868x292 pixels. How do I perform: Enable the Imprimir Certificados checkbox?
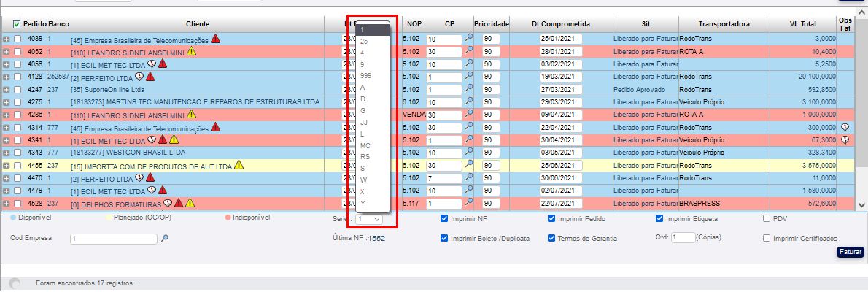coord(767,238)
